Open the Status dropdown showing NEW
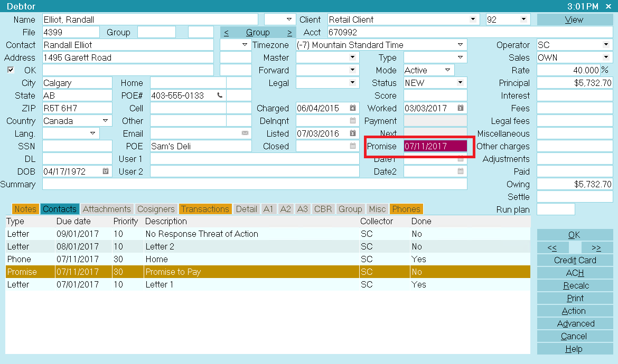This screenshot has width=618, height=364. point(461,83)
